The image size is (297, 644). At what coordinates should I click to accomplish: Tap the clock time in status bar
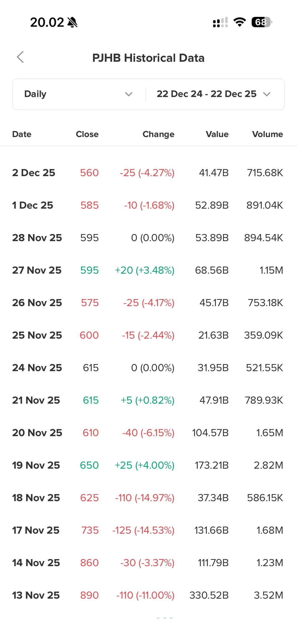[x=47, y=22]
